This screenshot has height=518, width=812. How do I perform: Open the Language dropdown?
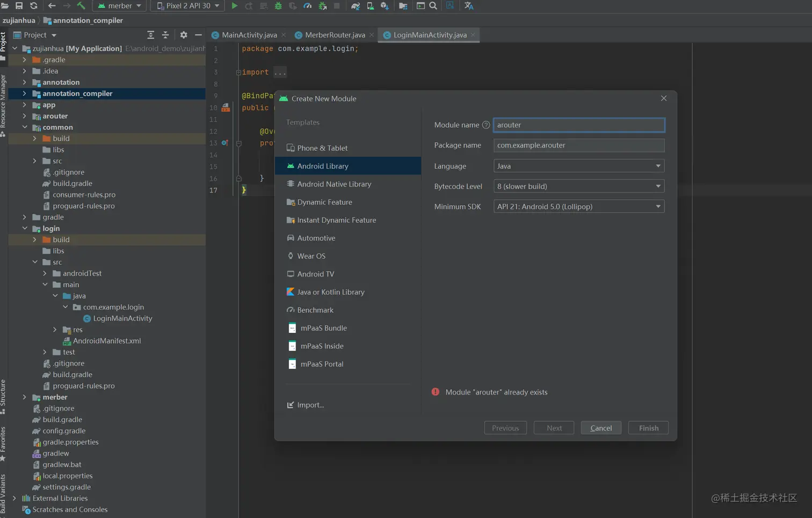578,166
